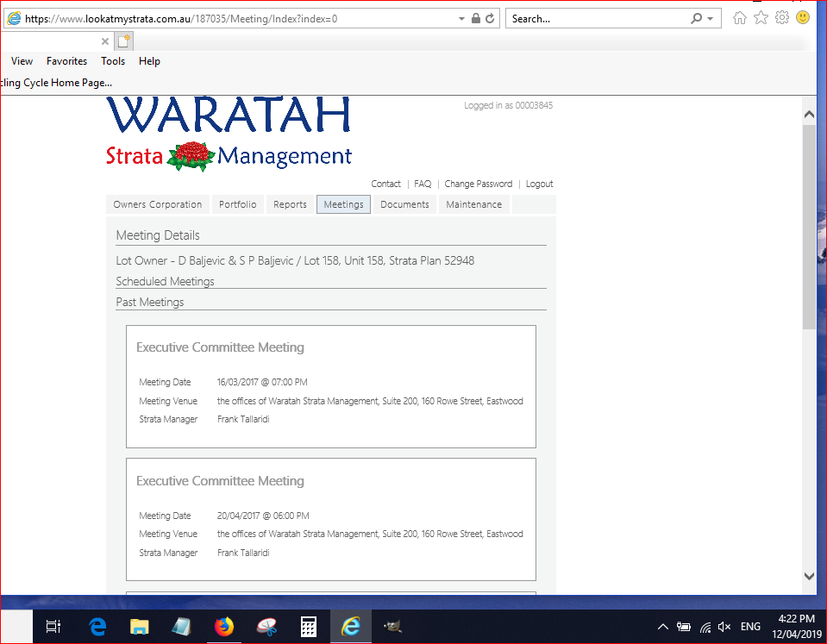This screenshot has width=827, height=644.
Task: Open File Explorer from the taskbar
Action: (x=139, y=627)
